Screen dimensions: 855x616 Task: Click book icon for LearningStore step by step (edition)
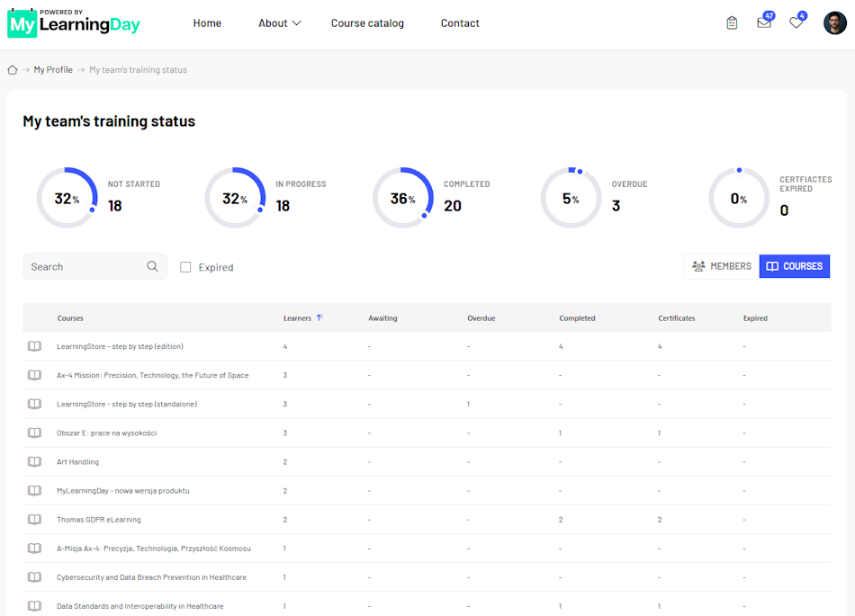[34, 346]
